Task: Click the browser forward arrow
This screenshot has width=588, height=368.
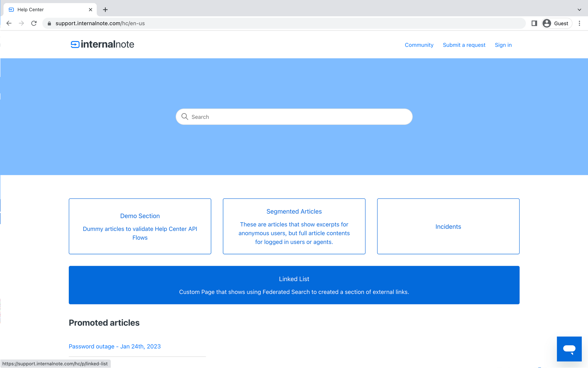Action: point(21,23)
